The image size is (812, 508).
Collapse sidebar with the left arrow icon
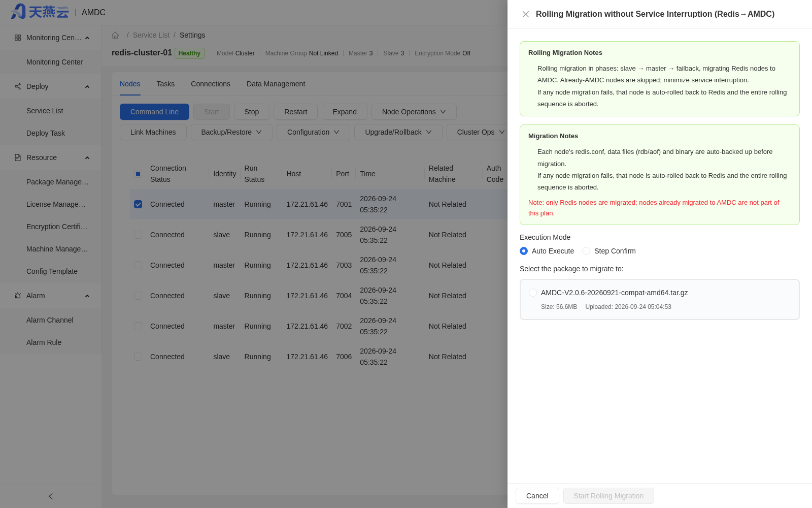[51, 496]
